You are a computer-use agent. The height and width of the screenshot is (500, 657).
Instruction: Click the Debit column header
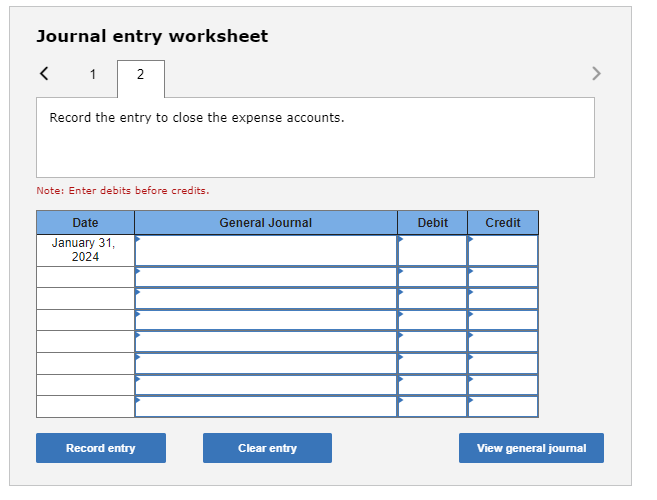pos(432,223)
